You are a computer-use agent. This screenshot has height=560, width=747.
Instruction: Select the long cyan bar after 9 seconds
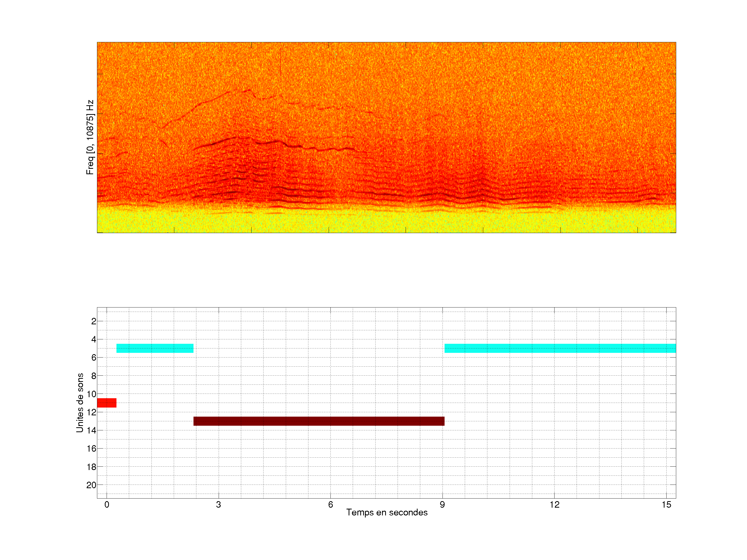click(x=560, y=348)
